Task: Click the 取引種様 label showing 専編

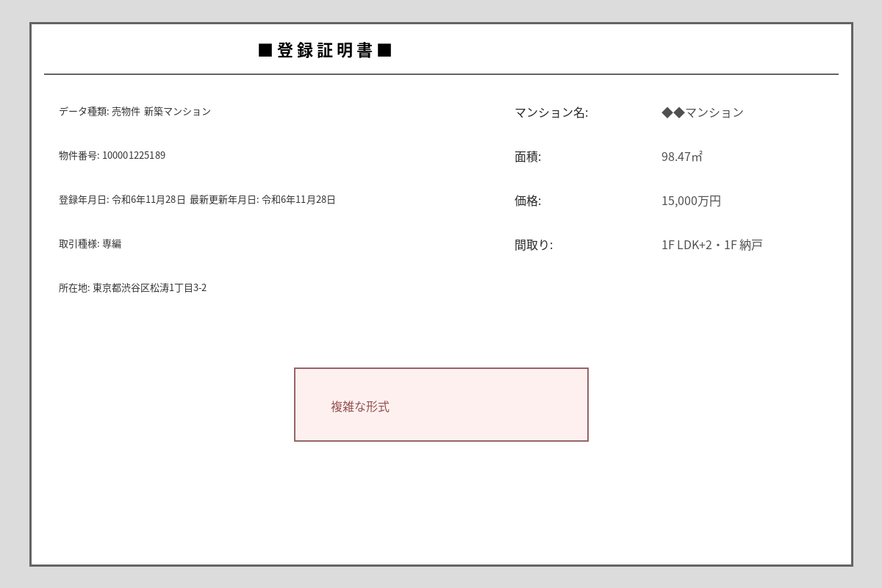Action: [x=90, y=244]
